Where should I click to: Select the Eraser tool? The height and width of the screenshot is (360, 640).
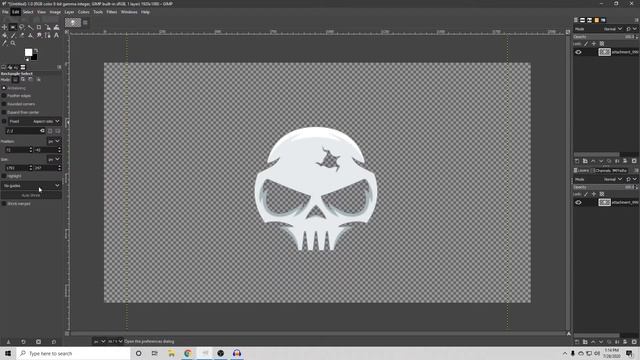(22, 36)
